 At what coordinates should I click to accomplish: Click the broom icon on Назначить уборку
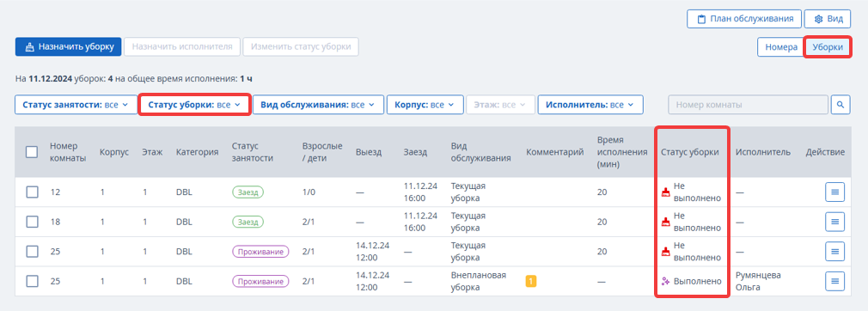click(x=30, y=47)
